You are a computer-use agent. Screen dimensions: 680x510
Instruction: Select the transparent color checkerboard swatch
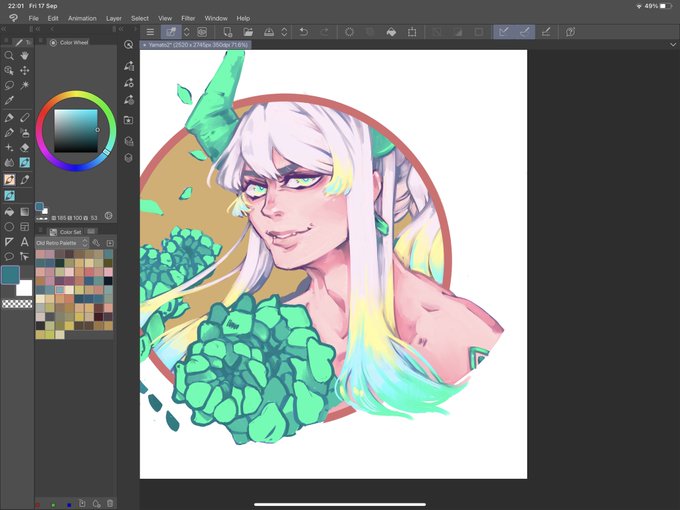tap(17, 304)
